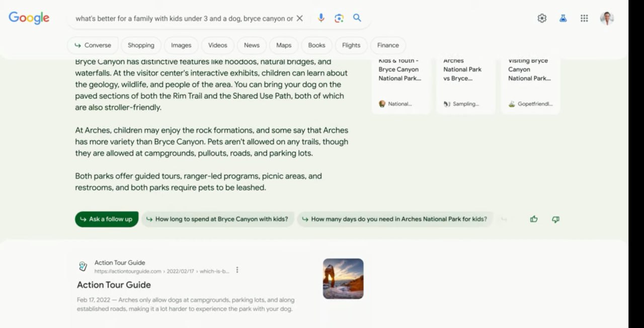Start voice search with microphone icon
The height and width of the screenshot is (328, 644).
point(321,18)
